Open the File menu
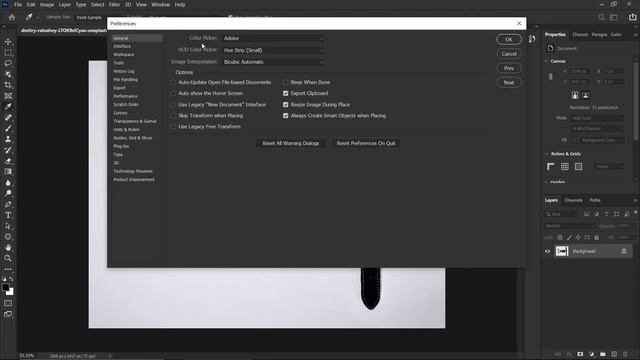The height and width of the screenshot is (360, 640). 18,4
